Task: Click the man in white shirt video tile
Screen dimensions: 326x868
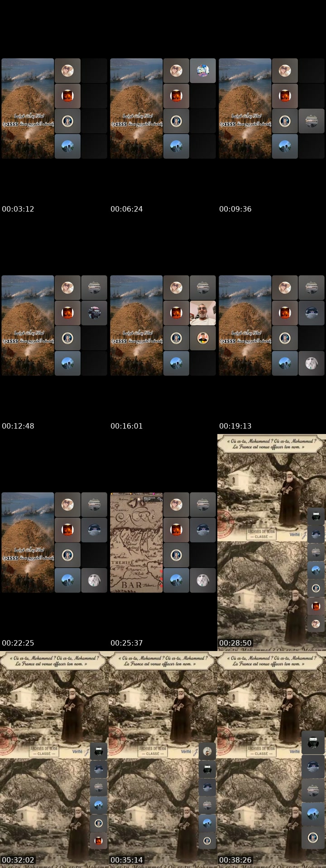Action: click(x=203, y=313)
